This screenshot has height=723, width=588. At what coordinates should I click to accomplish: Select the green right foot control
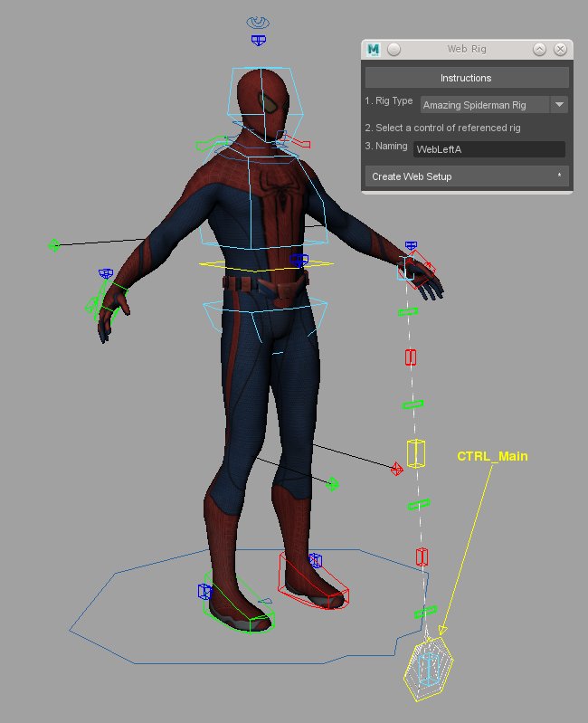pos(239,602)
